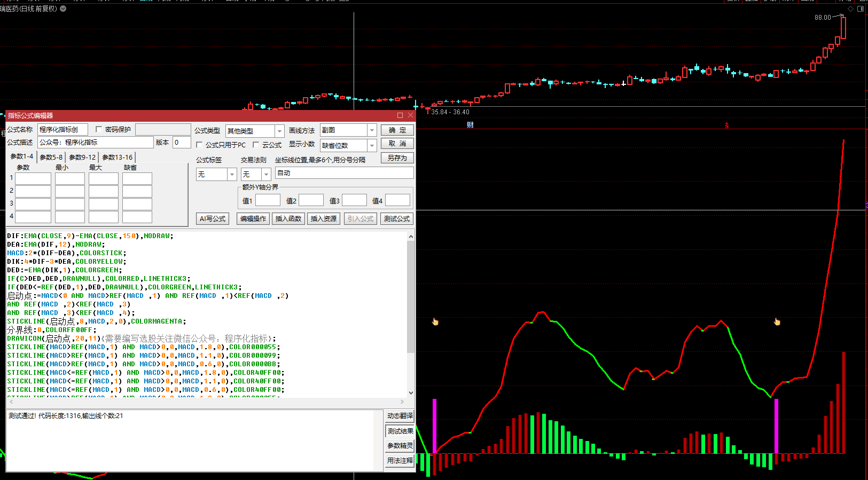Screen dimensions: 868x480
Task: Click the red S signal marker
Action: click(726, 125)
